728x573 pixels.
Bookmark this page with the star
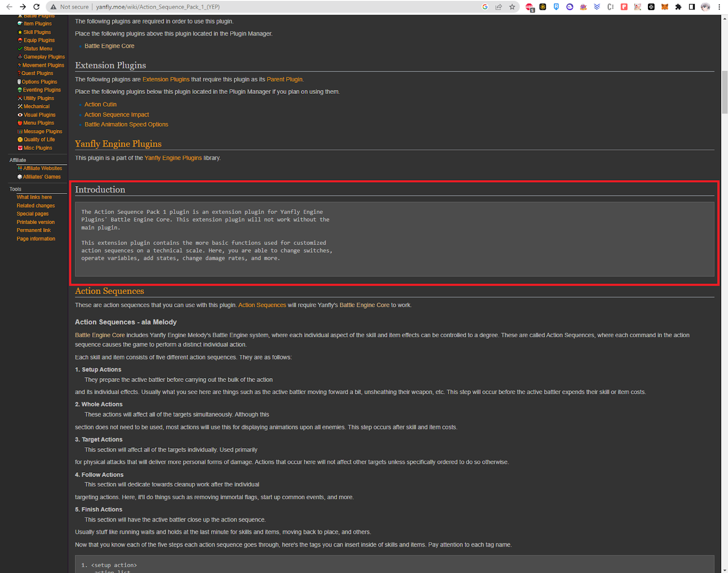[x=512, y=7]
